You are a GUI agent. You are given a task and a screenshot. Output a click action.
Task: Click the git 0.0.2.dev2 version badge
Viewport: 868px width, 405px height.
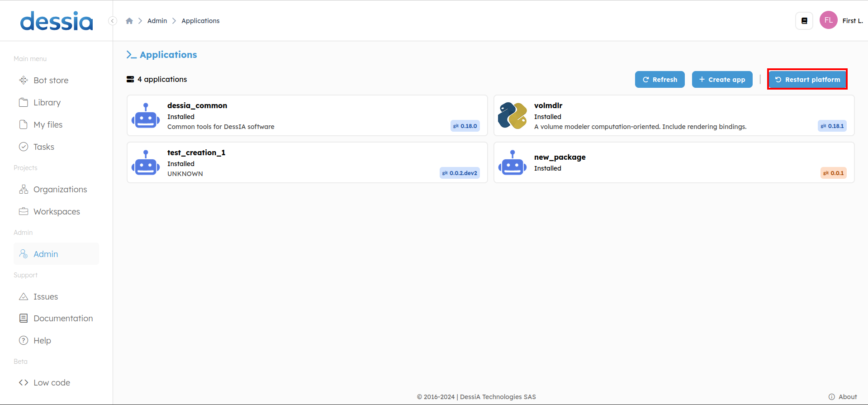pos(460,173)
